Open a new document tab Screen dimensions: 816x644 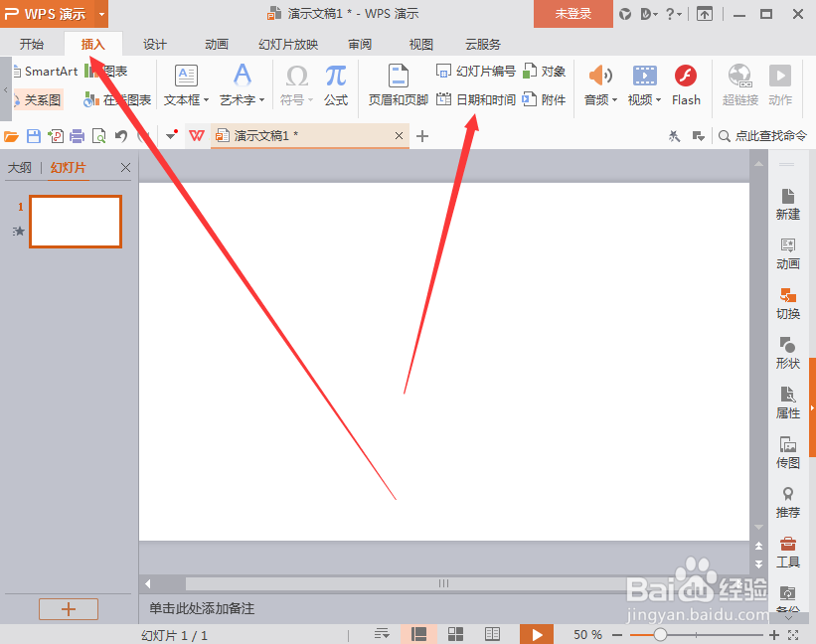pyautogui.click(x=422, y=136)
